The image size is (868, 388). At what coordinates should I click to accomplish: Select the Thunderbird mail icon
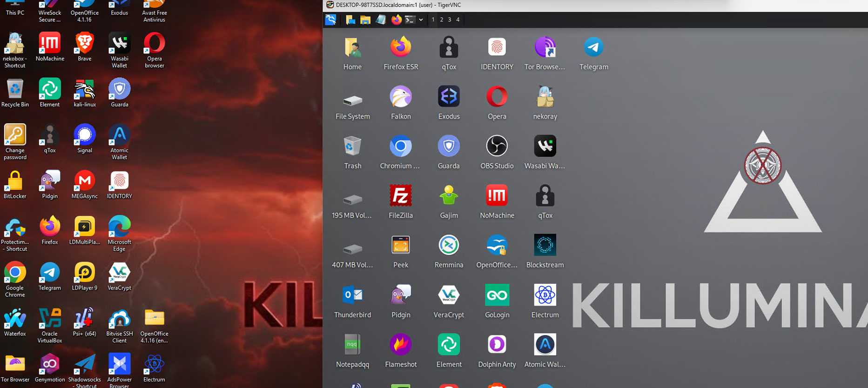tap(353, 301)
